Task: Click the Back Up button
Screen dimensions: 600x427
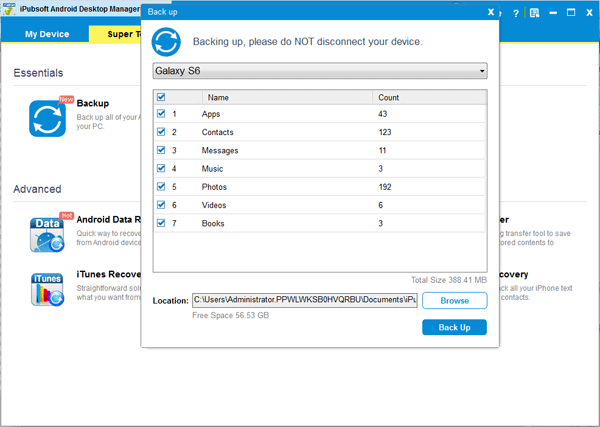Action: click(454, 327)
